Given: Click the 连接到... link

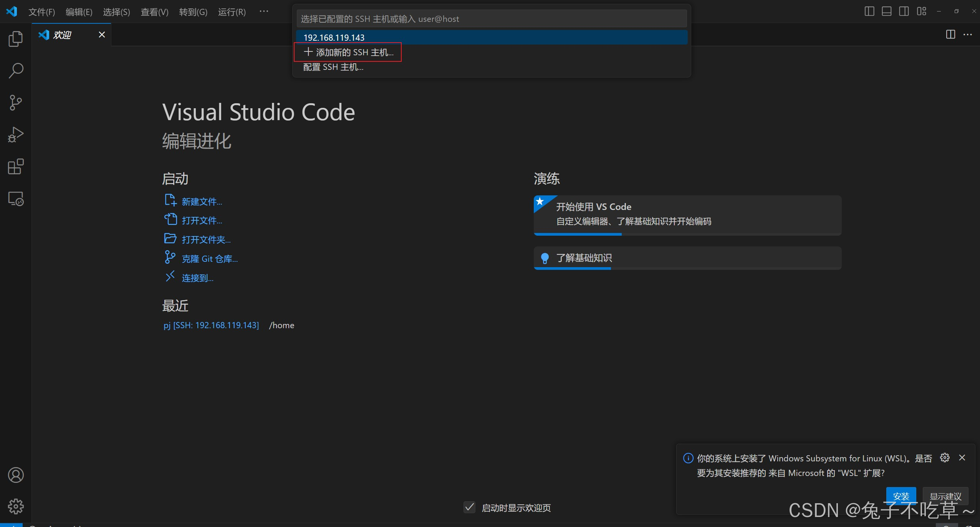Looking at the screenshot, I should 198,278.
